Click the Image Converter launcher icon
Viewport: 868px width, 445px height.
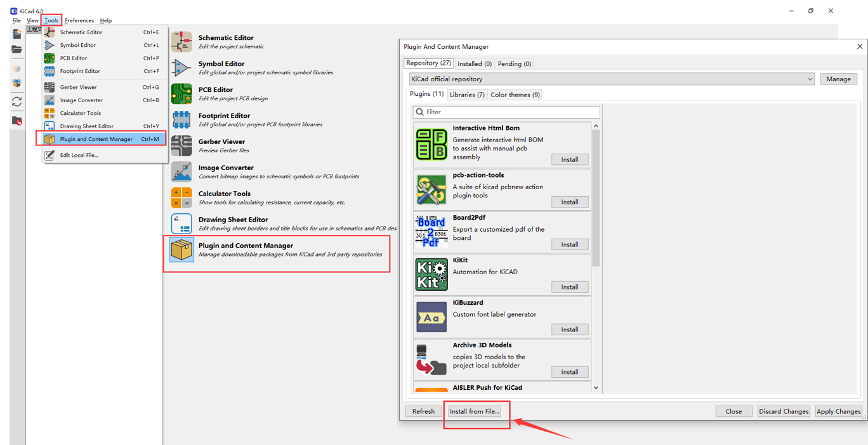[181, 172]
